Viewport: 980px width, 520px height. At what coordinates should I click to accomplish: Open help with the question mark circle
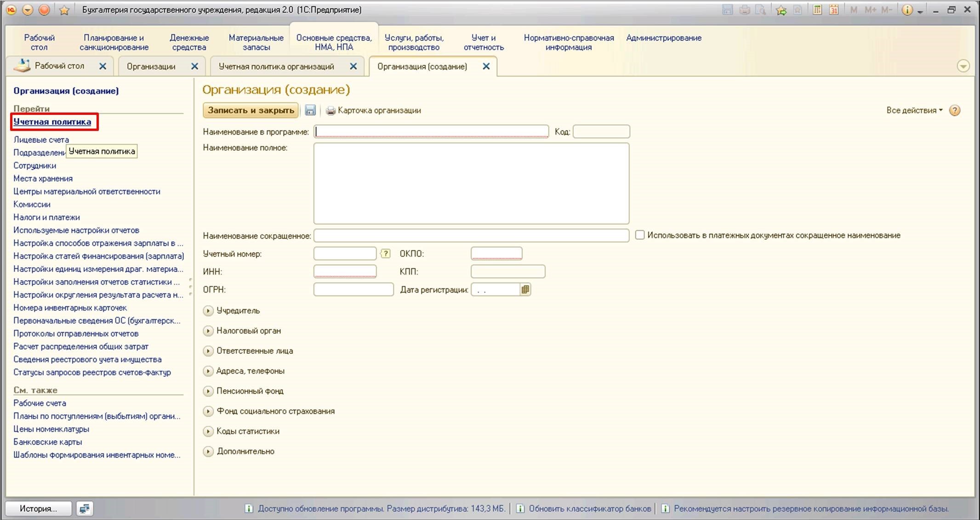click(955, 110)
